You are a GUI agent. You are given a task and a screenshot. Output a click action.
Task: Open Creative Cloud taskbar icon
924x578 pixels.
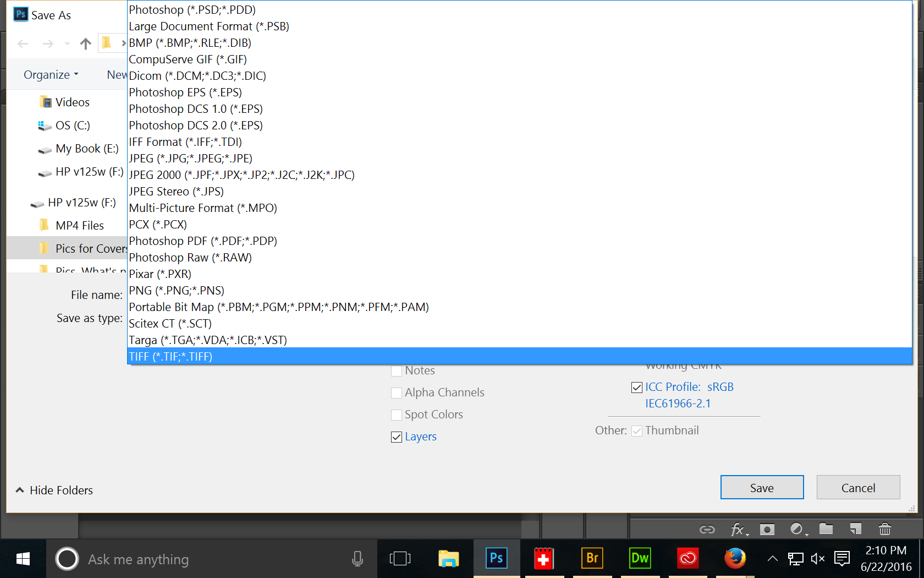pos(687,559)
